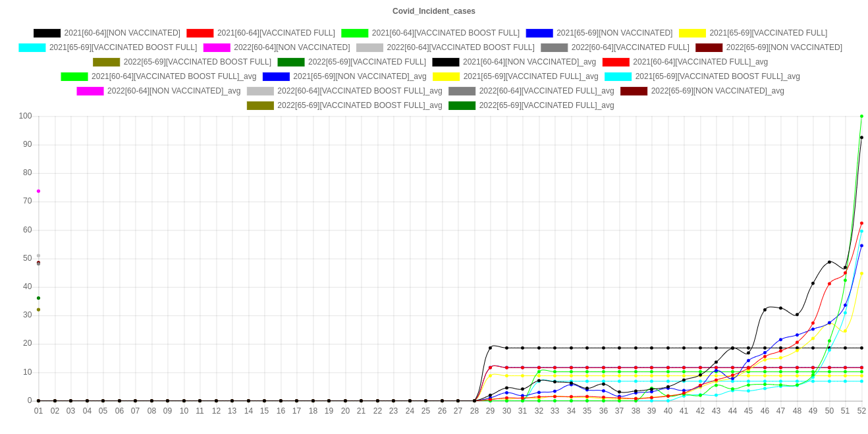868x434 pixels.
Task: Hide the 2021[65-69][NON VACCINATED] series label
Action: (614, 33)
